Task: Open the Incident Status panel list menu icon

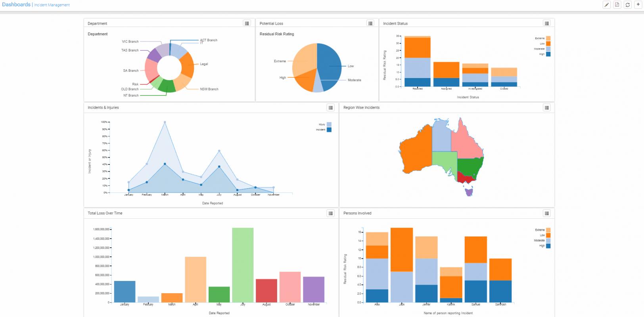Action: pyautogui.click(x=547, y=23)
